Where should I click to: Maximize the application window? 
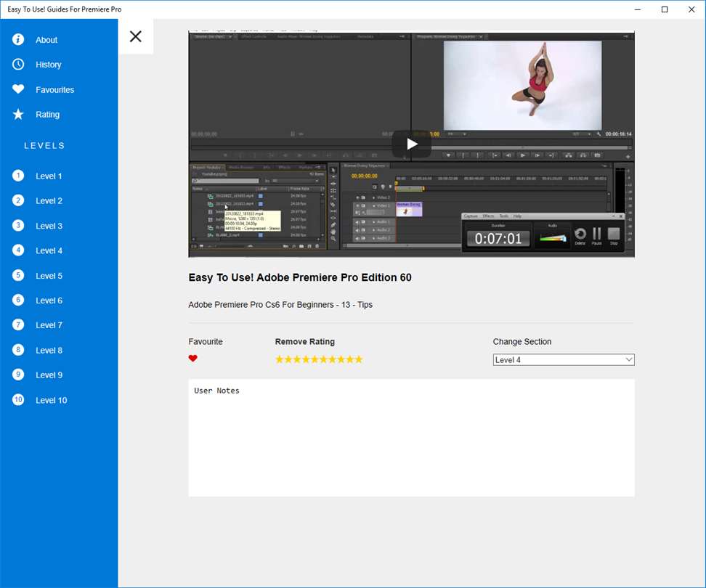pyautogui.click(x=664, y=9)
